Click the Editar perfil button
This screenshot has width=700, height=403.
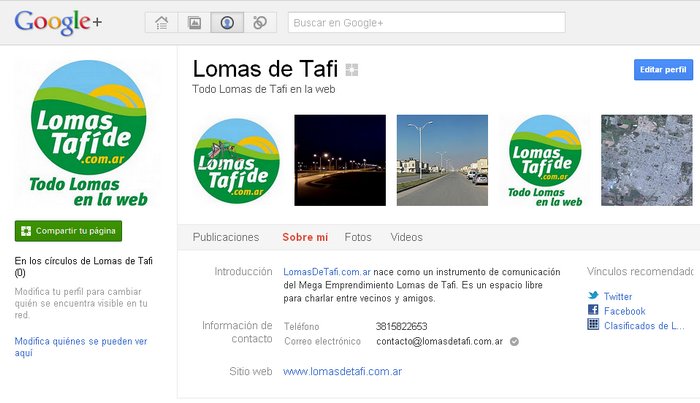click(x=663, y=70)
